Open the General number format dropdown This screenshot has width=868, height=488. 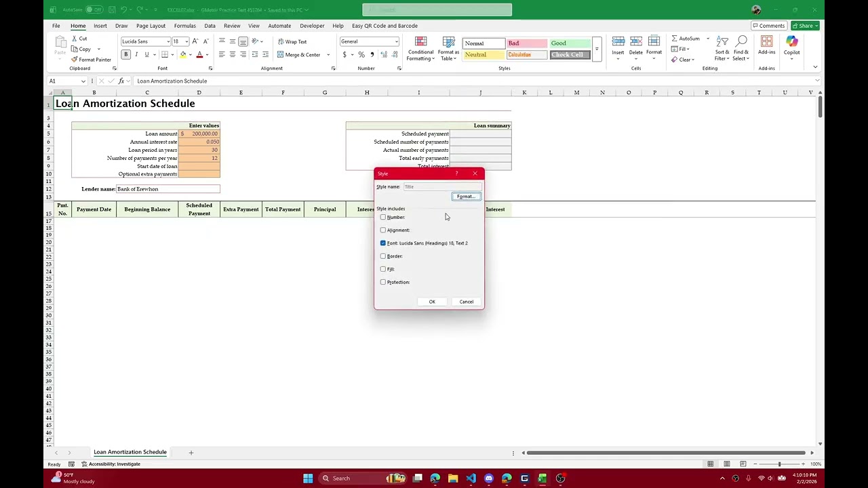point(397,41)
